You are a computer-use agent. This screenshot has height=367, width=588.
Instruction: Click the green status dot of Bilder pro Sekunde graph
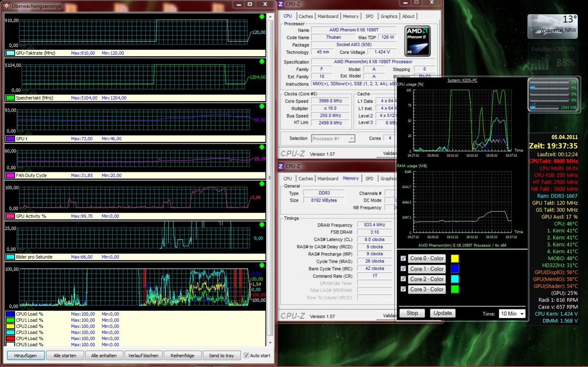[262, 225]
